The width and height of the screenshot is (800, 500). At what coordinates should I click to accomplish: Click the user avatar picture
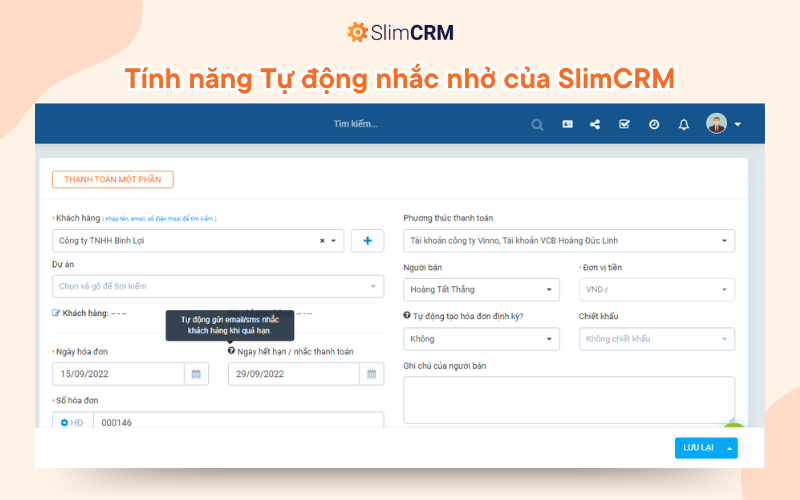click(x=716, y=123)
